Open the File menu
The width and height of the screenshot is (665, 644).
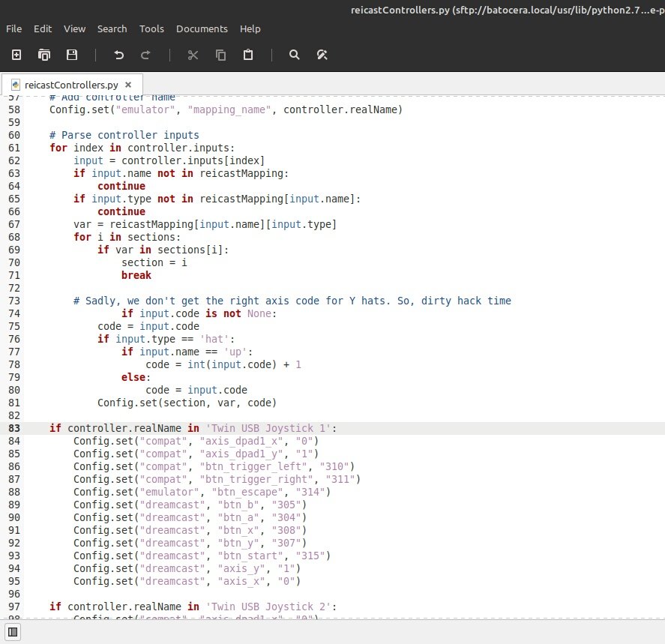13,28
